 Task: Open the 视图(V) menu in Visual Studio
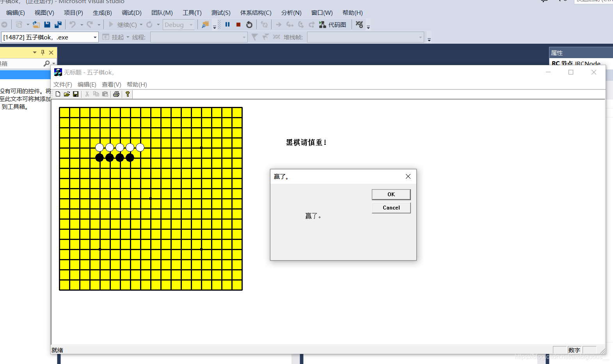click(44, 13)
